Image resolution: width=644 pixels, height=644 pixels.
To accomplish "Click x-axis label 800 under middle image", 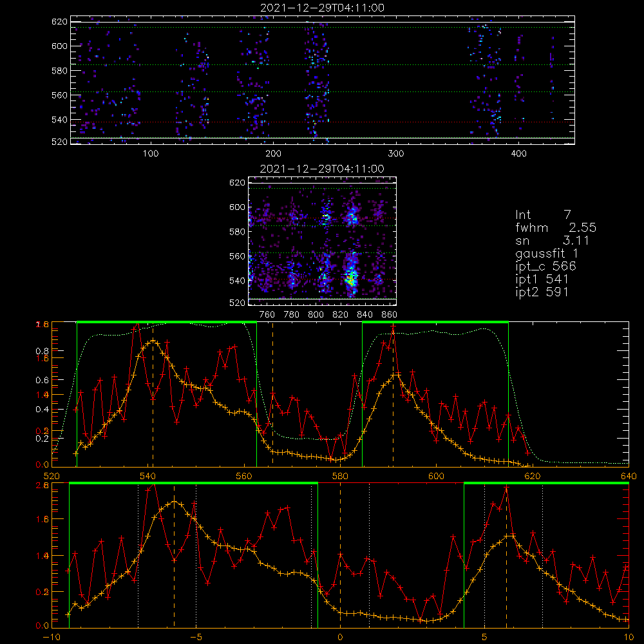I will (x=316, y=315).
